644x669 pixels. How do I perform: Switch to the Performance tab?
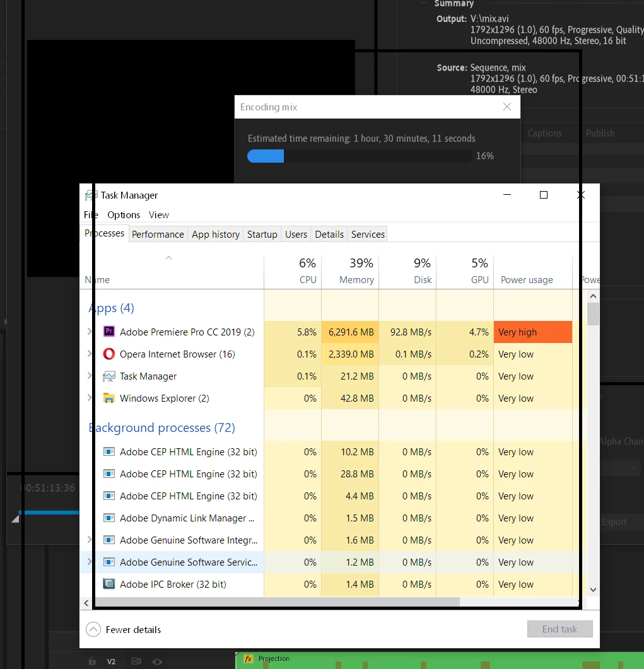[x=158, y=234]
